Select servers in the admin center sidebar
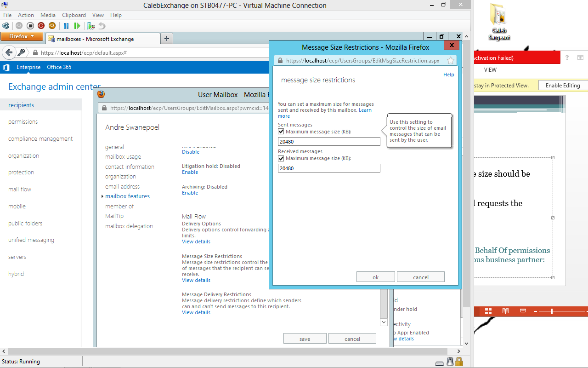Image resolution: width=588 pixels, height=368 pixels. pos(17,257)
